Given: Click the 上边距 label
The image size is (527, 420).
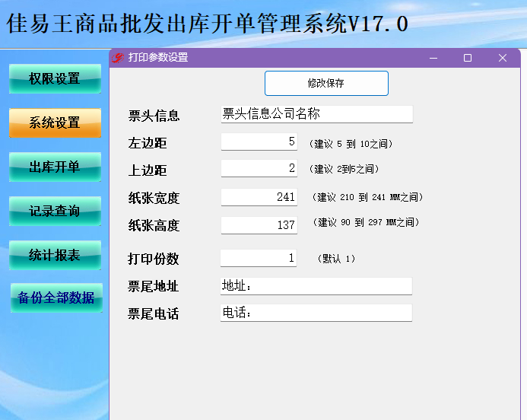Looking at the screenshot, I should [148, 170].
